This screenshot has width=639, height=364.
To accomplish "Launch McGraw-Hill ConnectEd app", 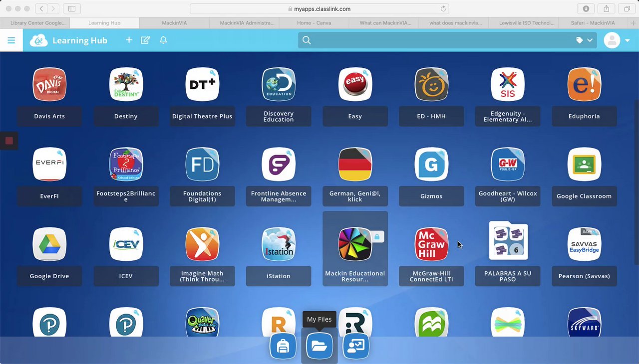I will (431, 244).
